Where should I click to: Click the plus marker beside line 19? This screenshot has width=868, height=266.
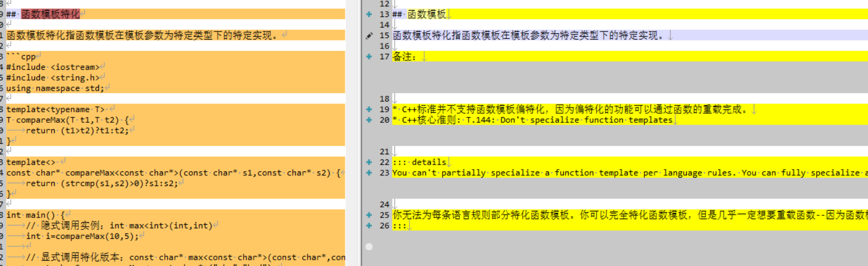pyautogui.click(x=369, y=109)
